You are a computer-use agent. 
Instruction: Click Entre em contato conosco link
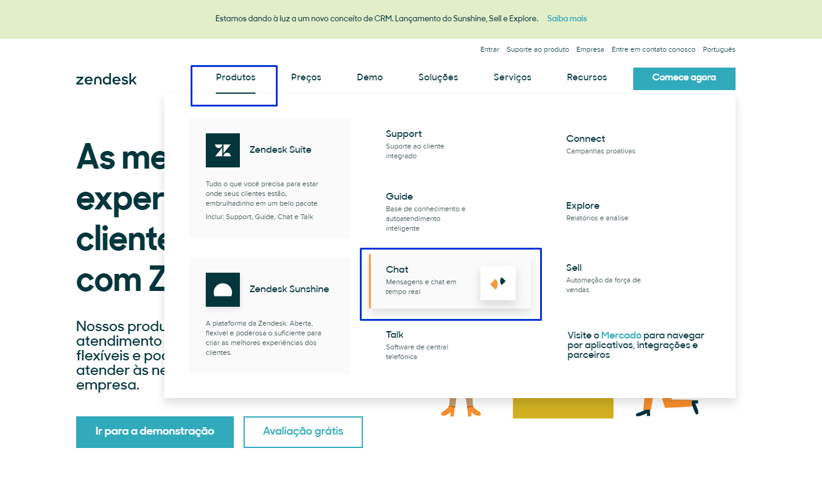[x=653, y=49]
